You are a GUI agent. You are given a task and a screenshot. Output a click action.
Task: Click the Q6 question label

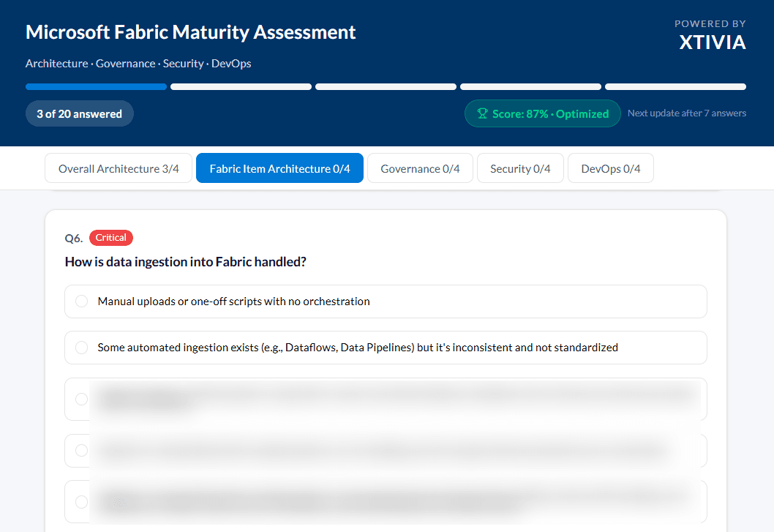tap(73, 237)
